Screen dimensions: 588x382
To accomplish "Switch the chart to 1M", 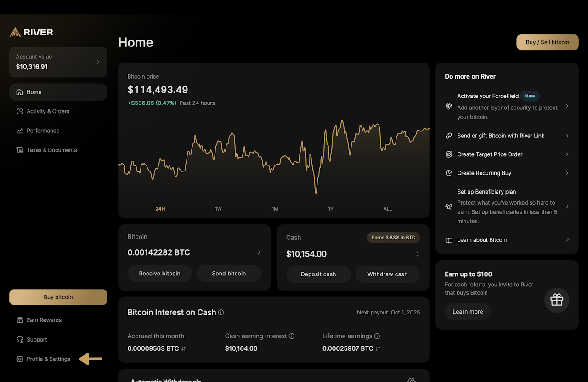I will tap(275, 209).
